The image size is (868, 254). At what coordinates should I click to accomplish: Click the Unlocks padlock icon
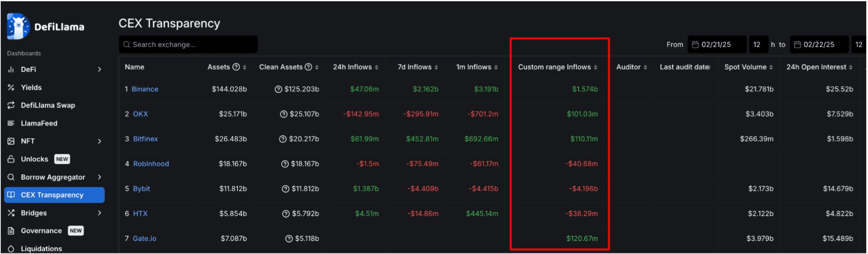[11, 159]
